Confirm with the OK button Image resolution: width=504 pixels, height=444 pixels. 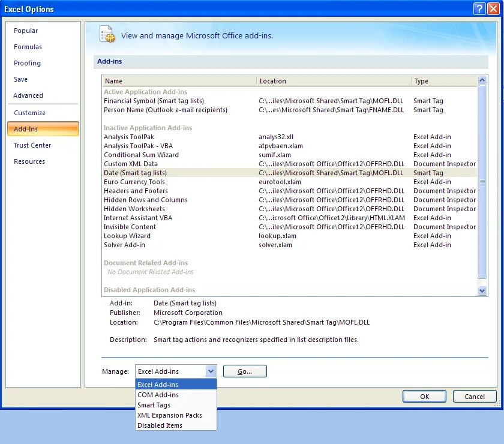click(424, 397)
